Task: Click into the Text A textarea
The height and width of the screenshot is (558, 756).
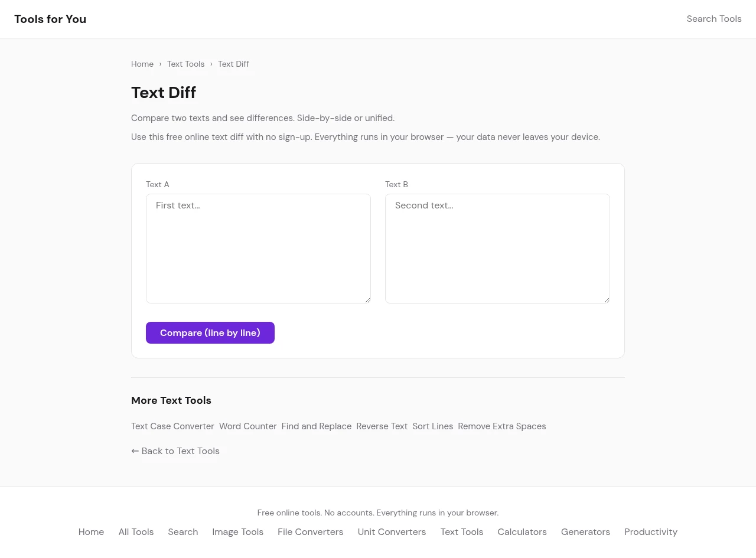Action: coord(258,248)
